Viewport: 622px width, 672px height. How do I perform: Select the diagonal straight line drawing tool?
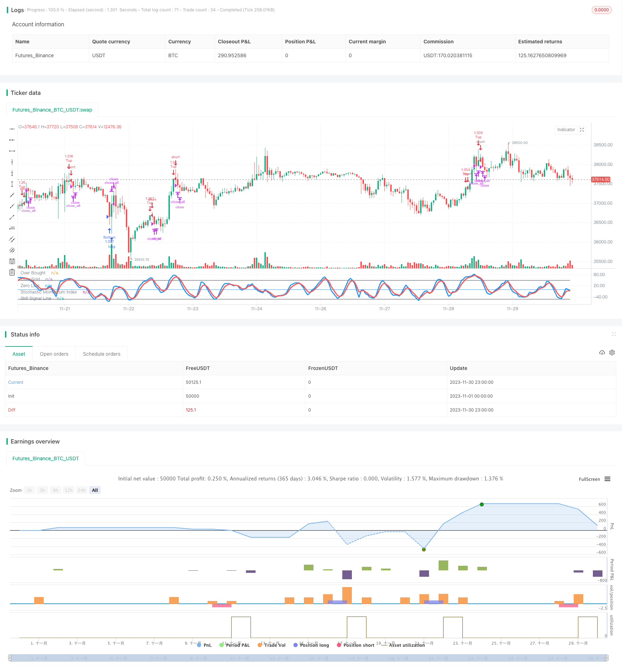[x=12, y=195]
